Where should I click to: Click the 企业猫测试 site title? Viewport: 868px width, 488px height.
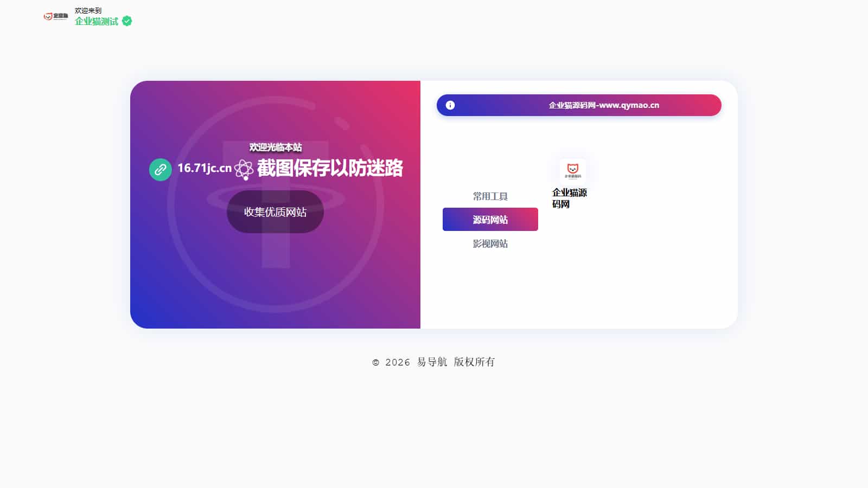97,21
